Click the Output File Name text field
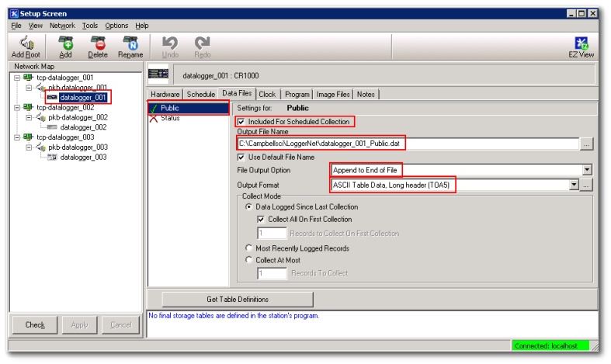 click(x=408, y=144)
